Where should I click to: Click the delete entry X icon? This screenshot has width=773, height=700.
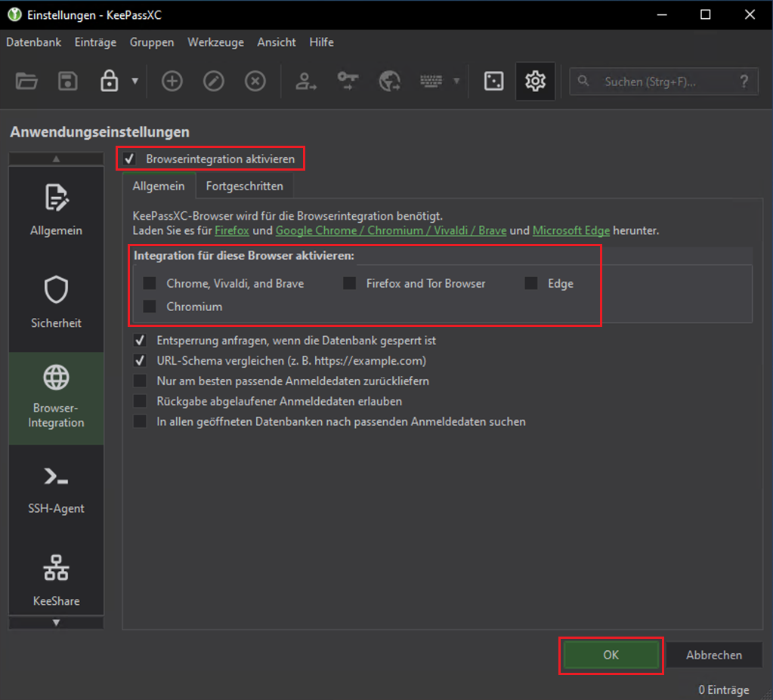pyautogui.click(x=255, y=82)
